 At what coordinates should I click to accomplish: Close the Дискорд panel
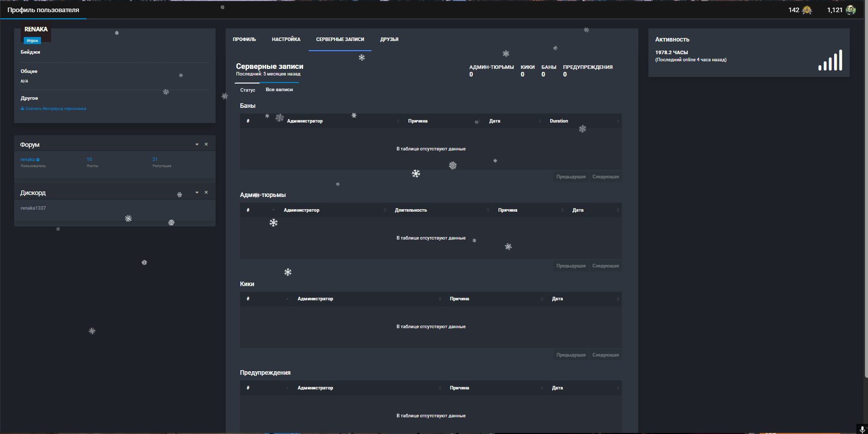click(x=206, y=192)
